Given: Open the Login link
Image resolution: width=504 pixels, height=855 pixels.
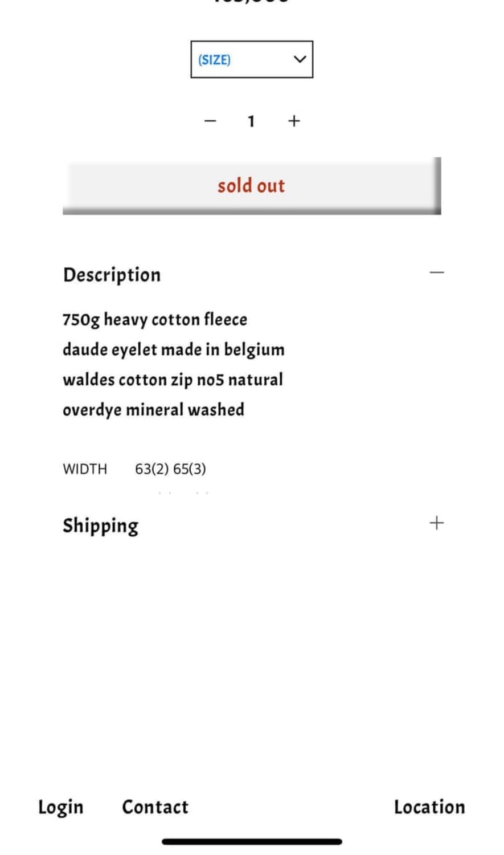Looking at the screenshot, I should pos(60,807).
